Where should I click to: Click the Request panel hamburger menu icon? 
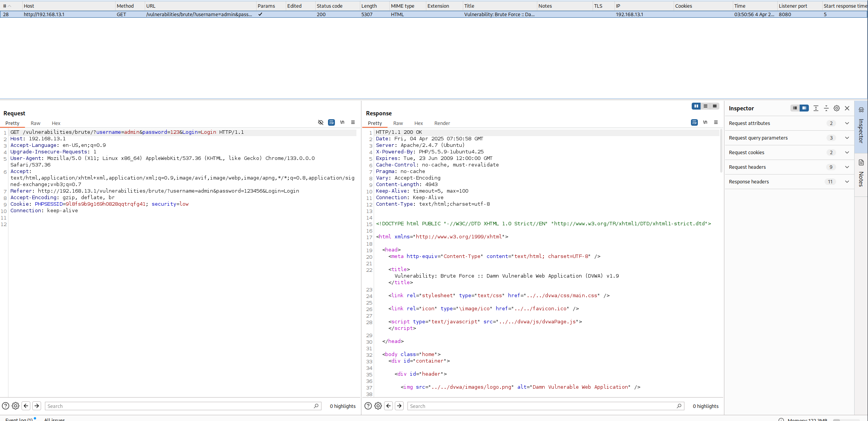(353, 123)
